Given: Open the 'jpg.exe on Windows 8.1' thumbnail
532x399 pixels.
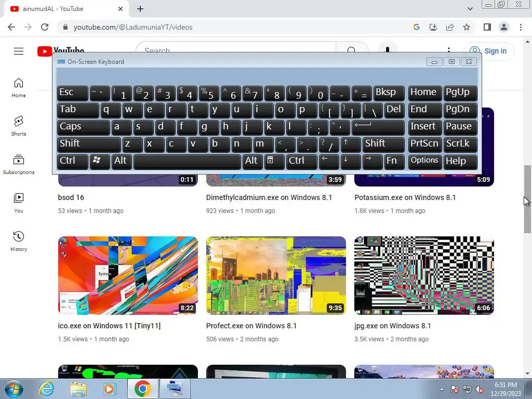Looking at the screenshot, I should (x=424, y=275).
